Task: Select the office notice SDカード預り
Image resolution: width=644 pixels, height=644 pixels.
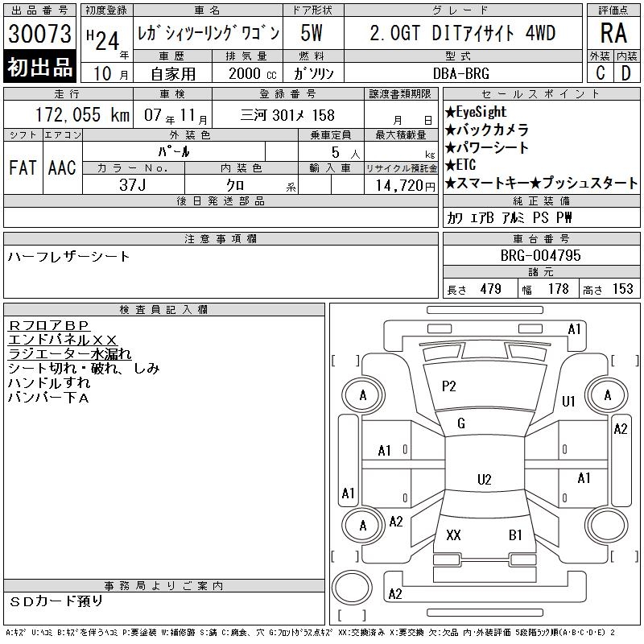Action: click(x=56, y=601)
